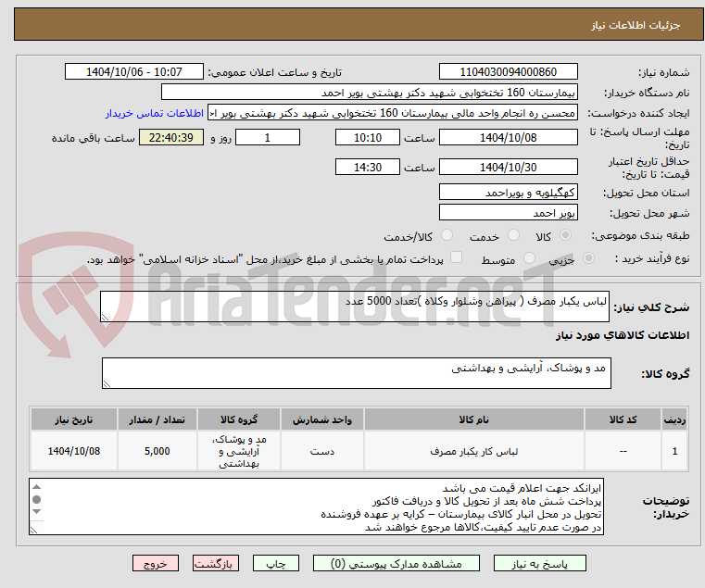The image size is (705, 588).
Task: Select the خدمت radio button
Action: (513, 235)
